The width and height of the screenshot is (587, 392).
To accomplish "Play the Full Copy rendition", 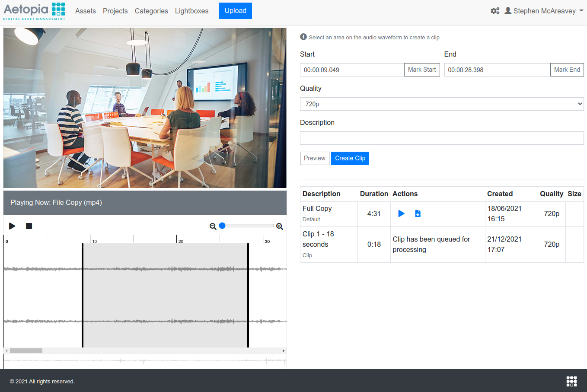I will (401, 214).
